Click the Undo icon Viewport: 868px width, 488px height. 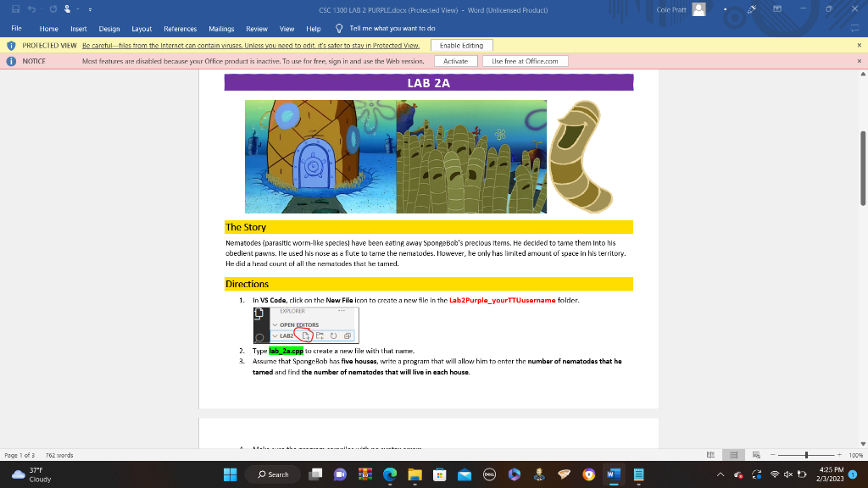tap(31, 8)
